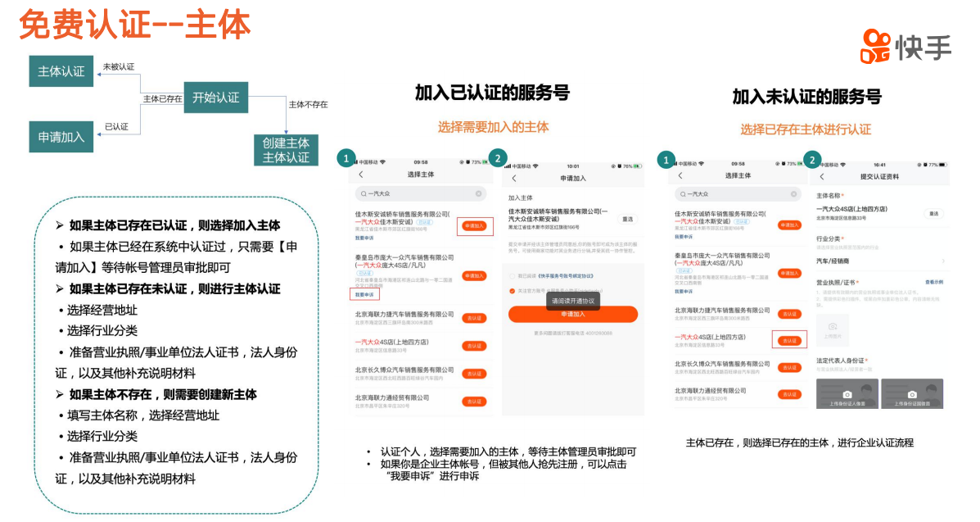The image size is (980, 522).
Task: Tap red-boxed 我要申诉 under 秦皇岛市庞大一众
Action: 364,294
